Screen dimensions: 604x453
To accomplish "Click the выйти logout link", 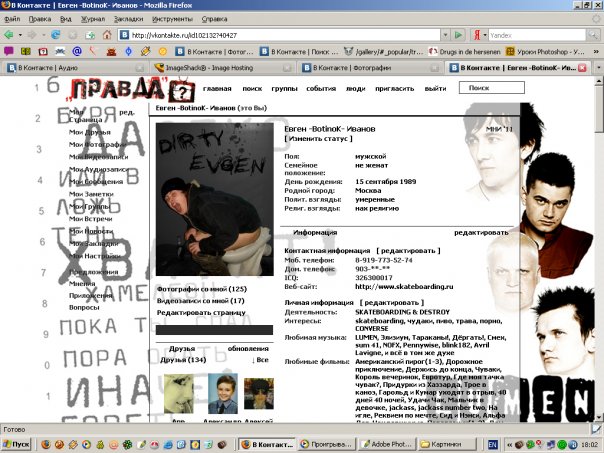I will [x=436, y=89].
